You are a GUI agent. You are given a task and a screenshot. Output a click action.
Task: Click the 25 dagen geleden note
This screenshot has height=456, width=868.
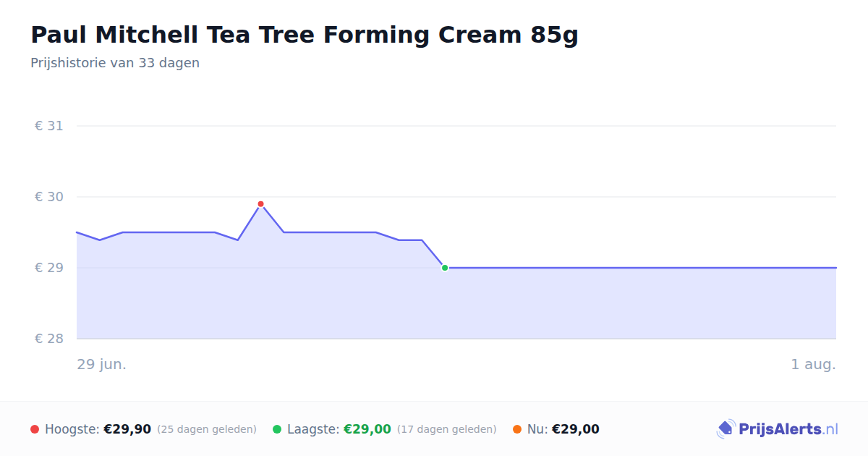tap(207, 429)
